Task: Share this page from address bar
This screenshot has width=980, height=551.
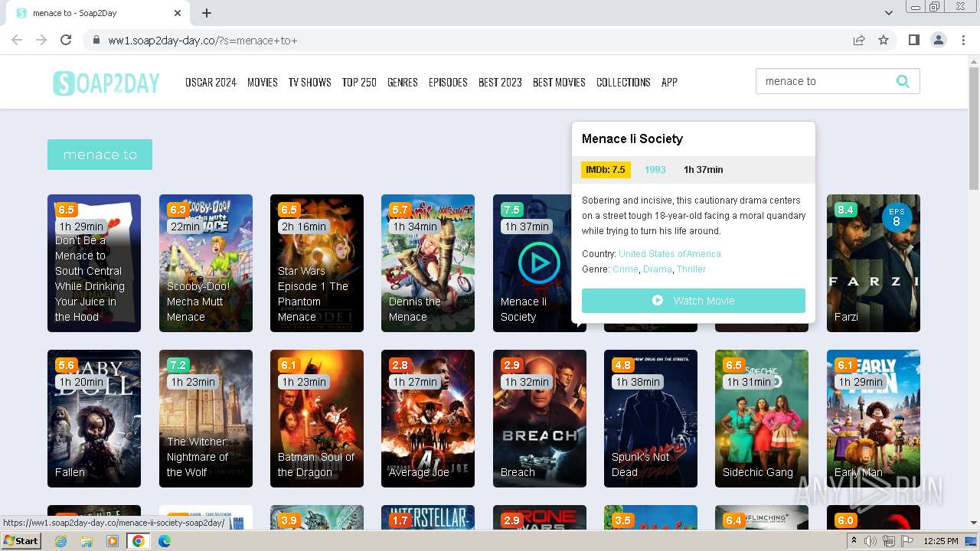Action: tap(859, 40)
